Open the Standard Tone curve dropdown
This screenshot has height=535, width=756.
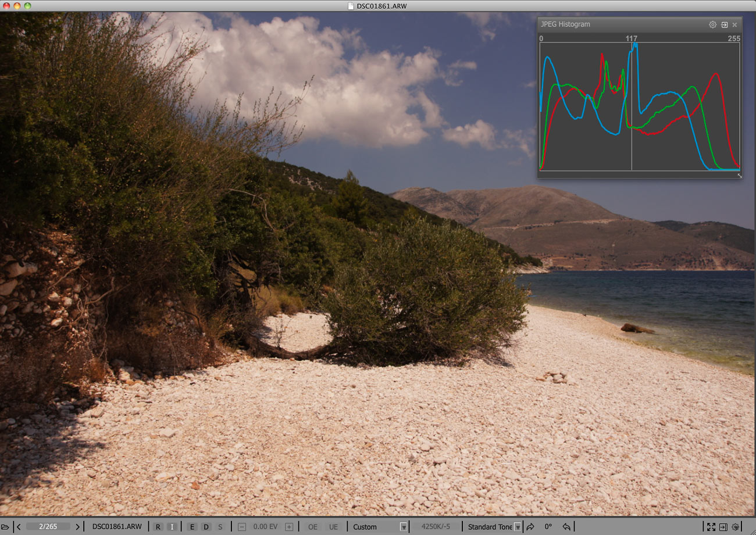[518, 527]
